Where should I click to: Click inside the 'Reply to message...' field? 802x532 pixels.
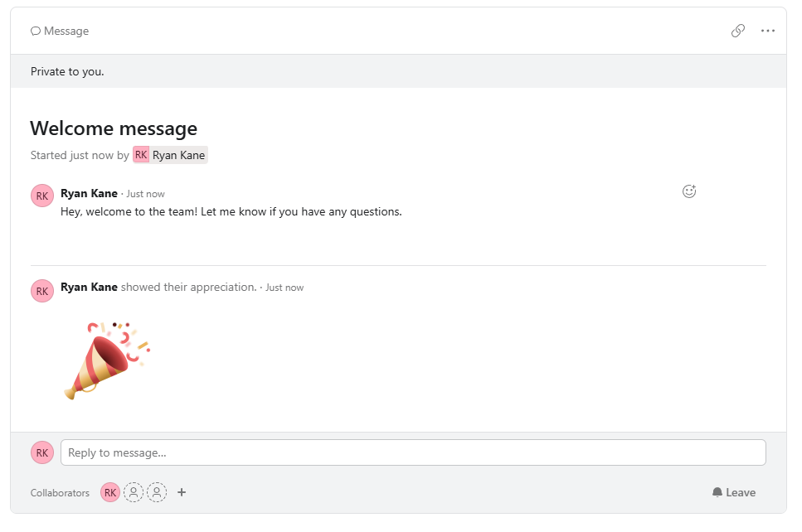332,452
